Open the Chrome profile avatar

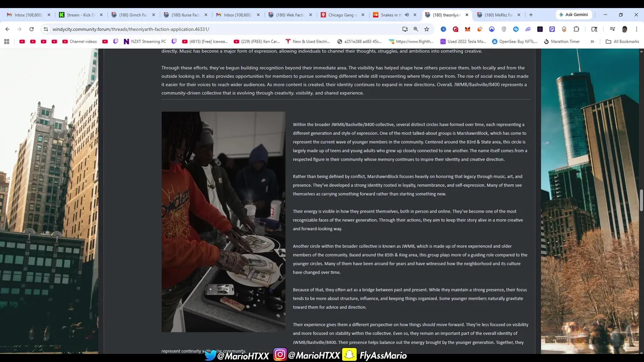tap(624, 29)
